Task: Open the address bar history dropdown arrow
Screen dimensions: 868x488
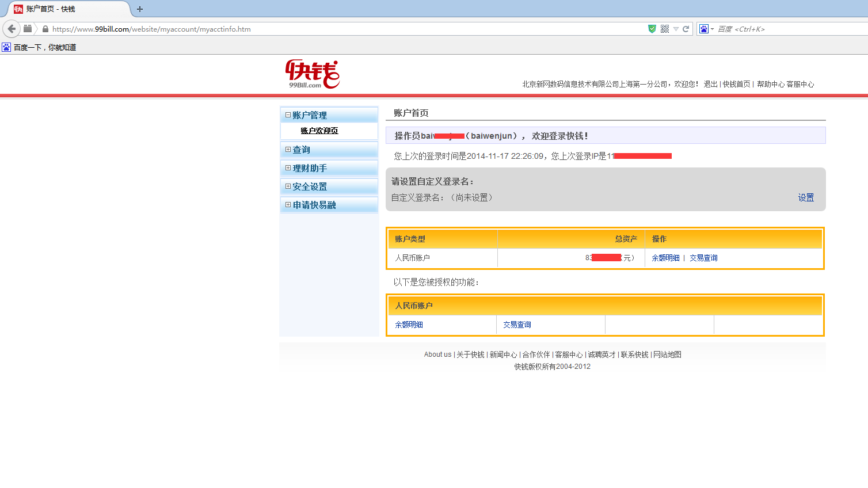Action: pyautogui.click(x=676, y=29)
